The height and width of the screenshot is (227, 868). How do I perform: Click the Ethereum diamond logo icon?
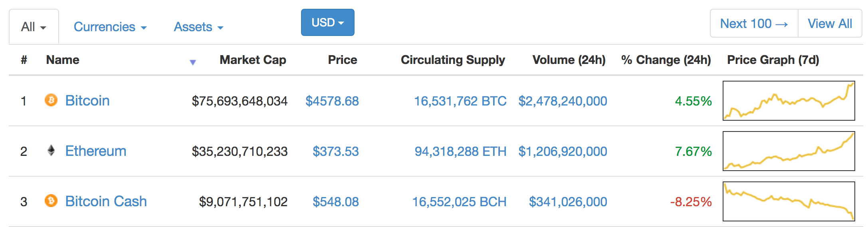tap(51, 150)
